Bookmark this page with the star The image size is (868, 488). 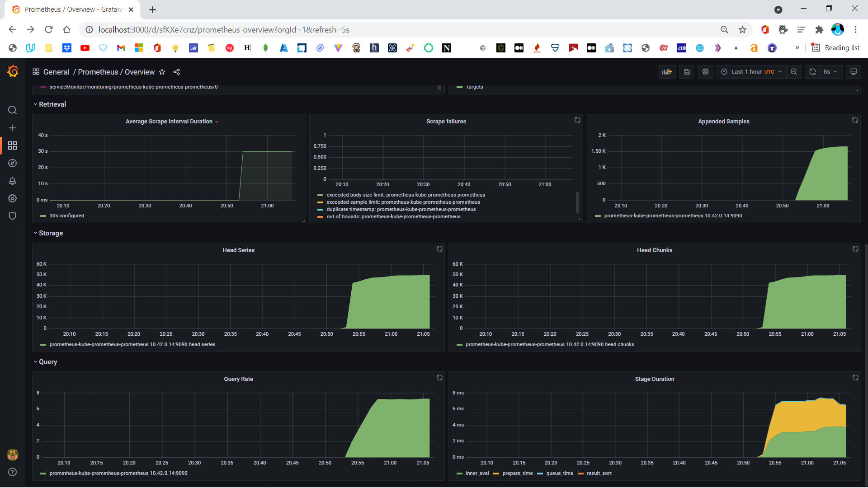(742, 30)
